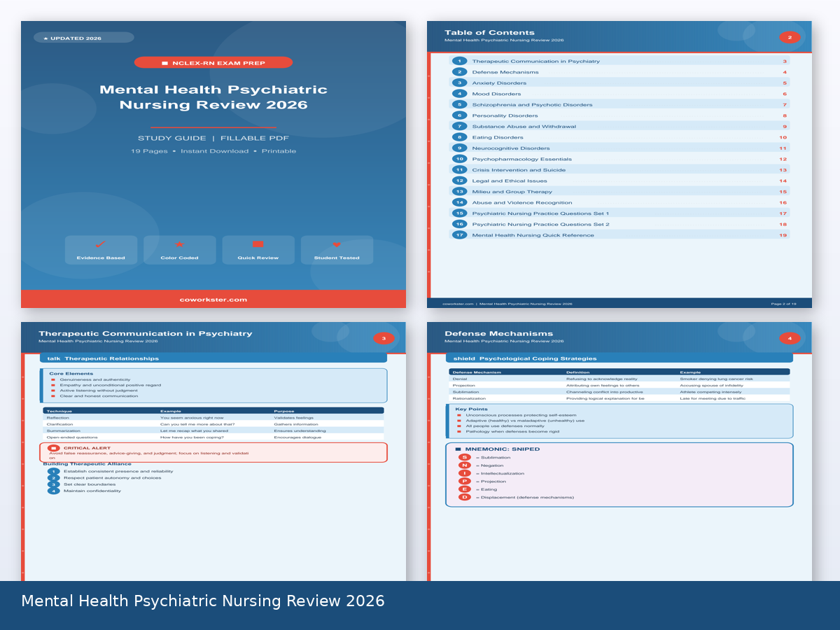The image size is (840, 630).
Task: Click the heart icon on Student Tested badge
Action: point(337,245)
